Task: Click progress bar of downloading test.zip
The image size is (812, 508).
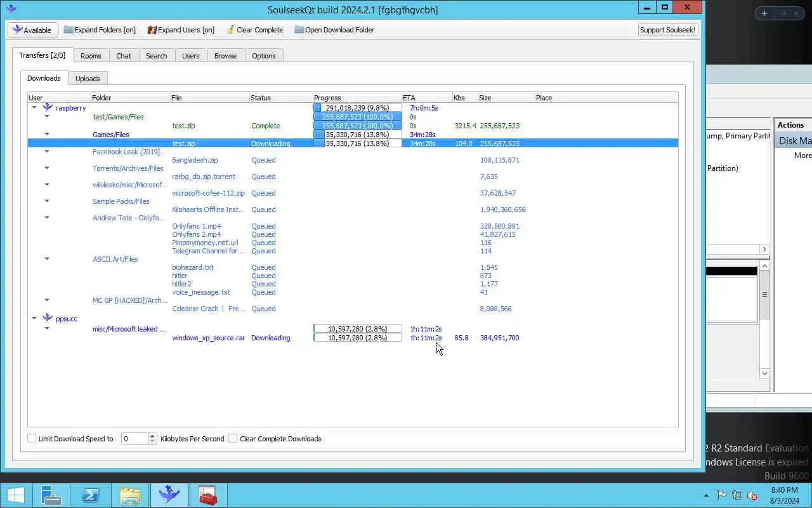Action: coord(358,144)
